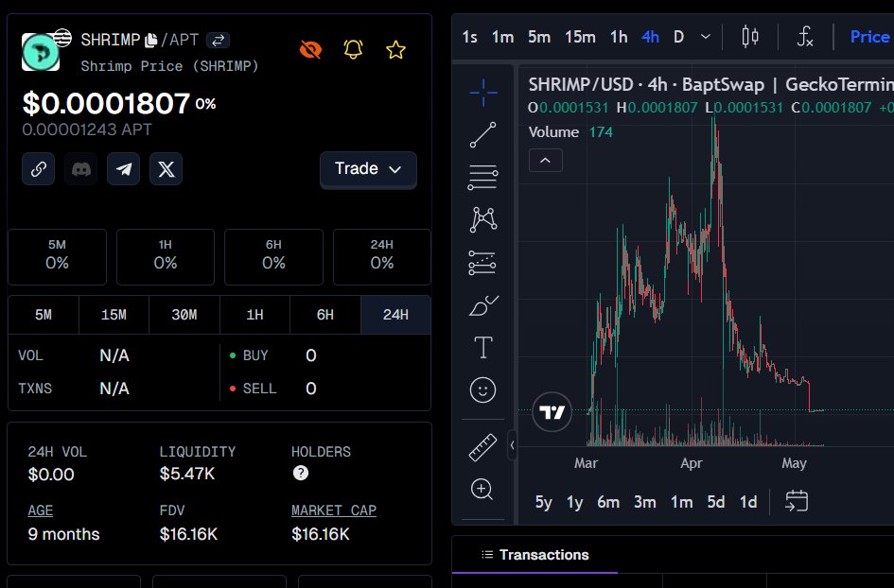This screenshot has width=894, height=588.
Task: Open the emoji icons tool
Action: (x=482, y=390)
